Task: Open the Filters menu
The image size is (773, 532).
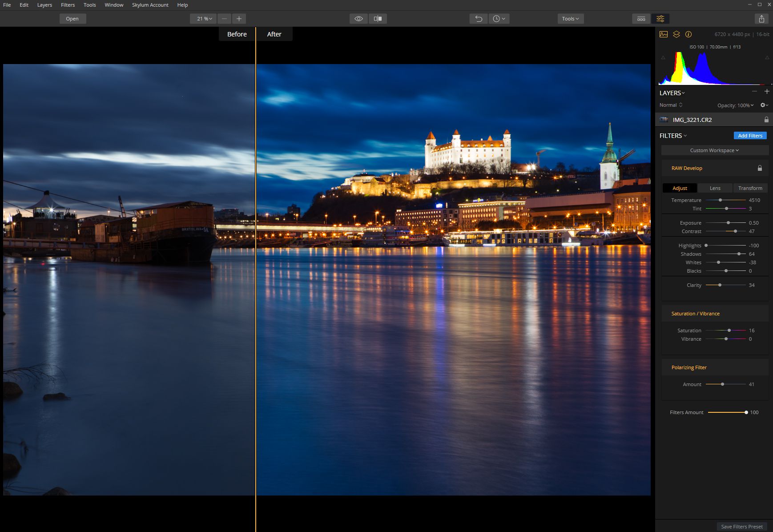Action: [x=68, y=5]
